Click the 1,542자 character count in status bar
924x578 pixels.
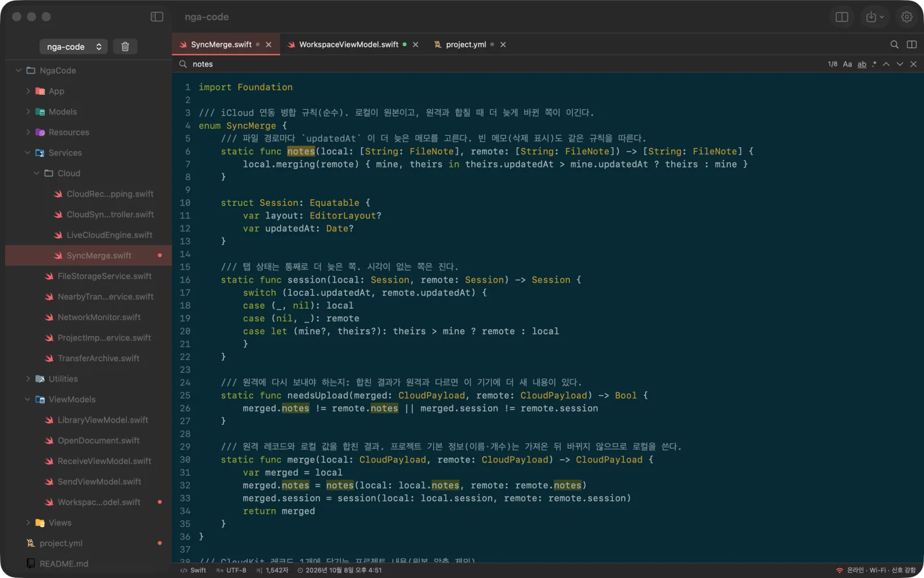click(x=272, y=570)
